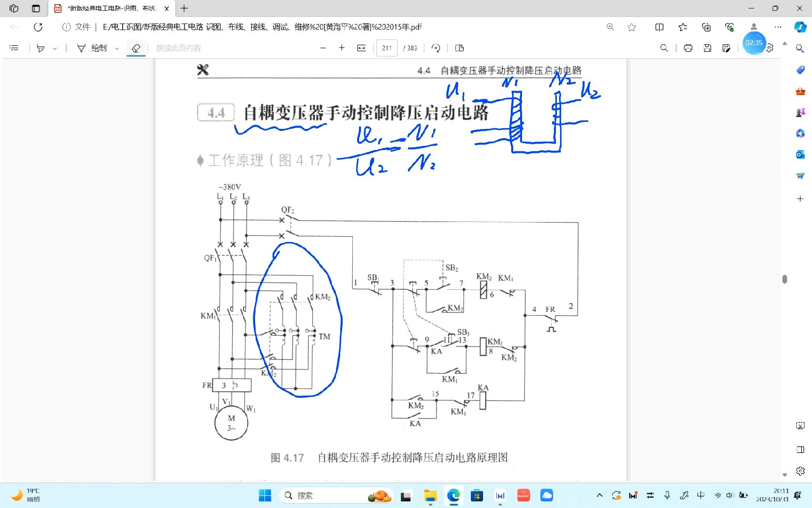Viewport: 812px width, 508px height.
Task: Open search within the PDF document
Action: point(664,48)
